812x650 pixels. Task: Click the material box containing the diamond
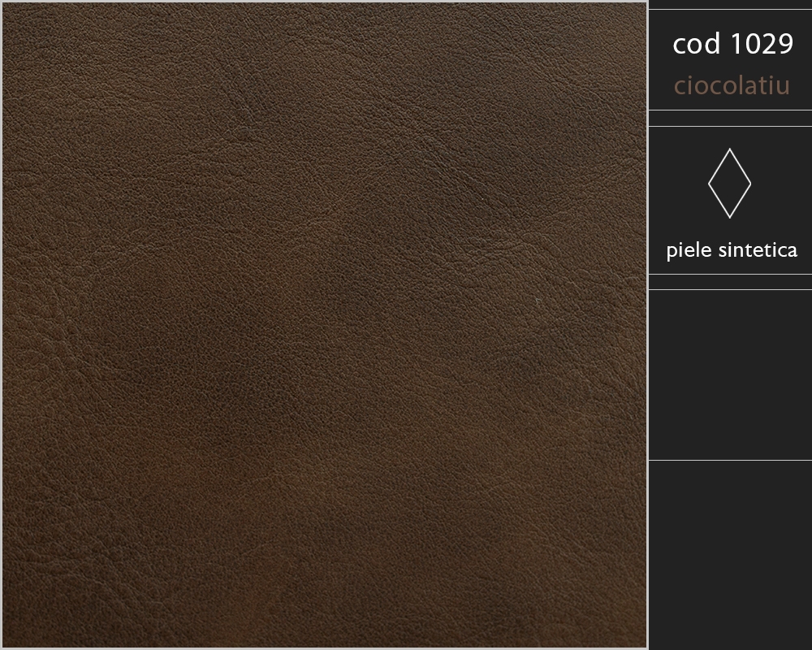tap(730, 200)
